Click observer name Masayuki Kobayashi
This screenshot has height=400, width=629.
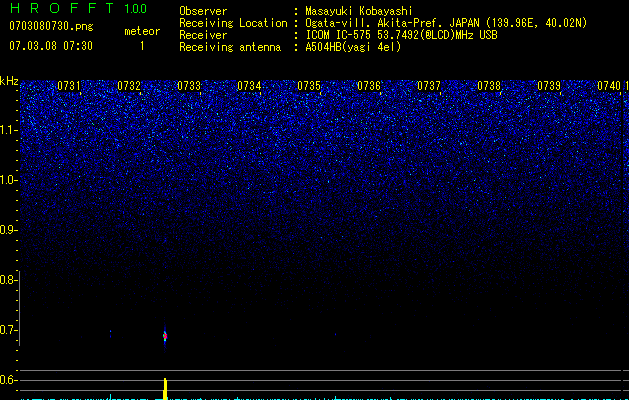click(x=358, y=11)
